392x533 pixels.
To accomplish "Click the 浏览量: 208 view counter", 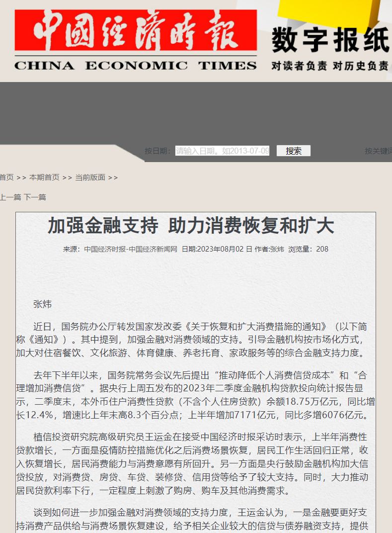I will click(x=308, y=249).
